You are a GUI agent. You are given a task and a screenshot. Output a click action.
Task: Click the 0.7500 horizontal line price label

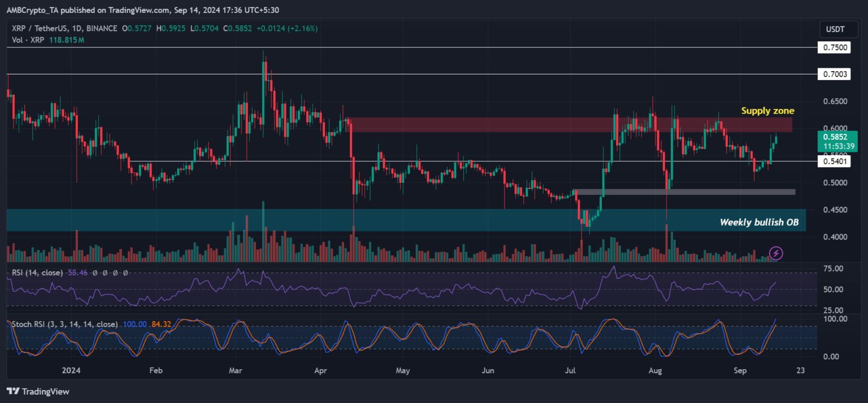click(x=834, y=48)
